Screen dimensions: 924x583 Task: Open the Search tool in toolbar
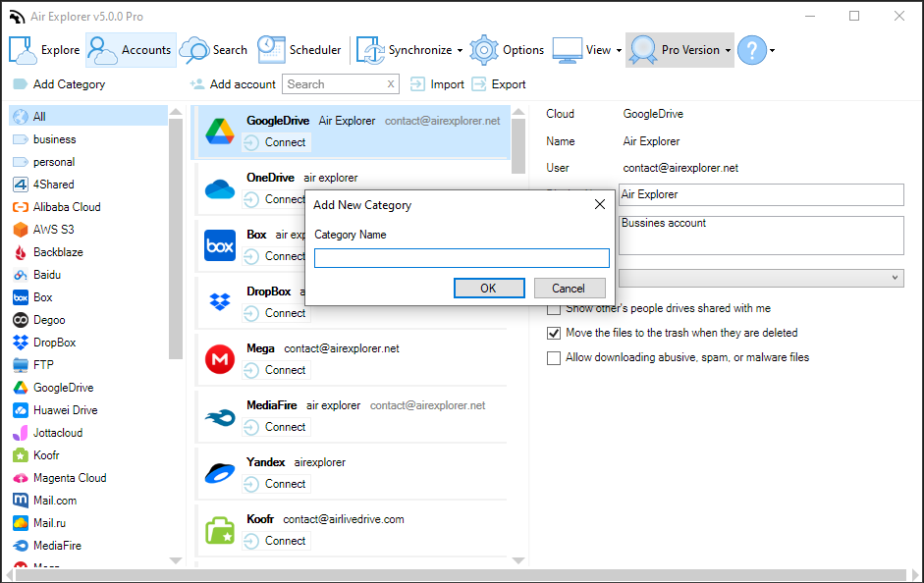coord(213,50)
